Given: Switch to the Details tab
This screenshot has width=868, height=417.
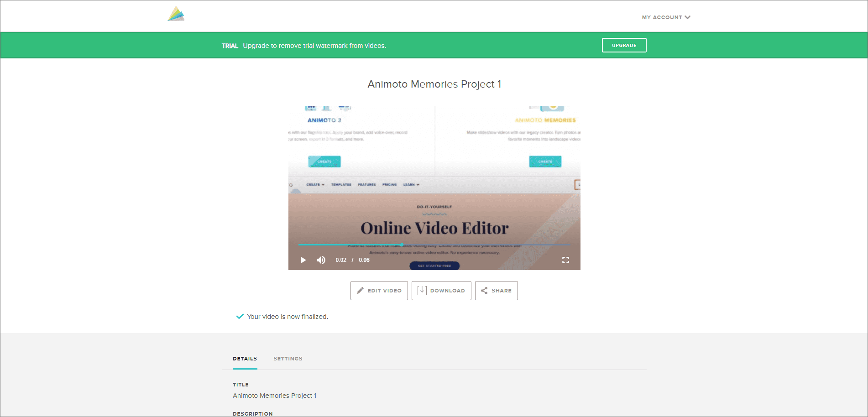Looking at the screenshot, I should click(245, 359).
